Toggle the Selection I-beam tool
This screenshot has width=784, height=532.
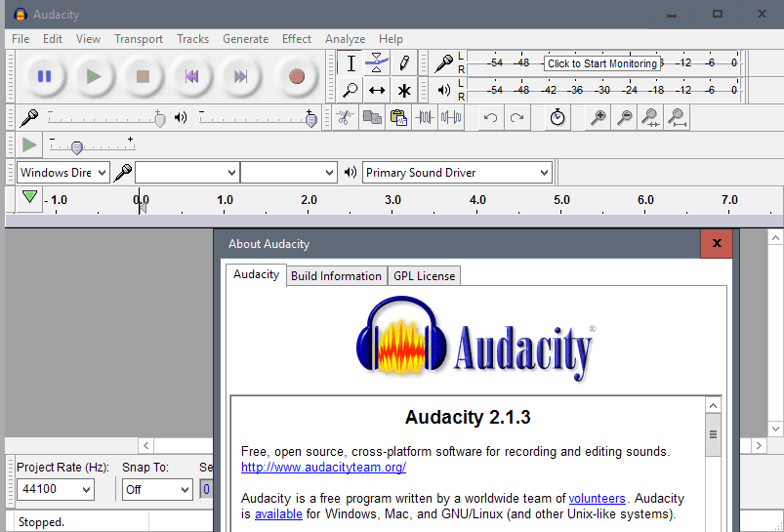[x=351, y=63]
